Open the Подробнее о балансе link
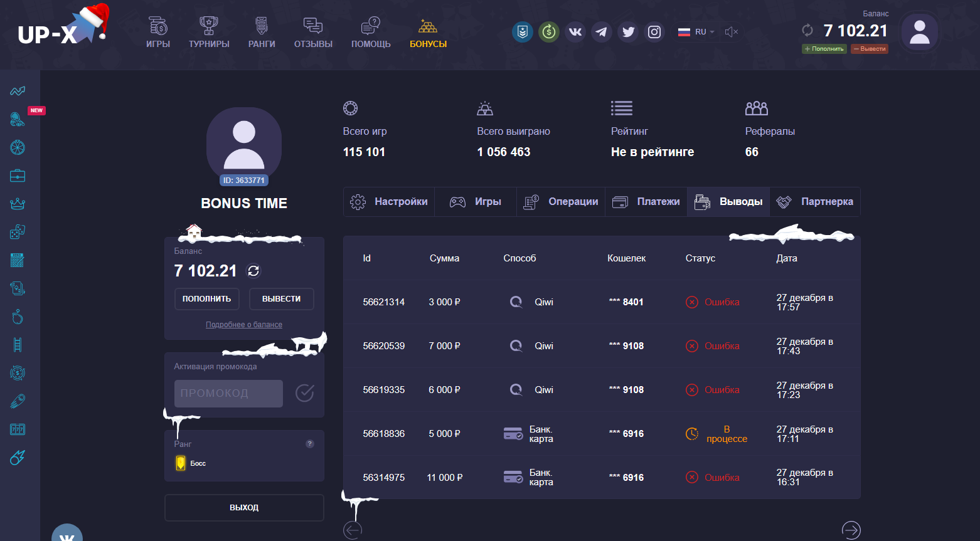Image resolution: width=980 pixels, height=541 pixels. pos(244,325)
